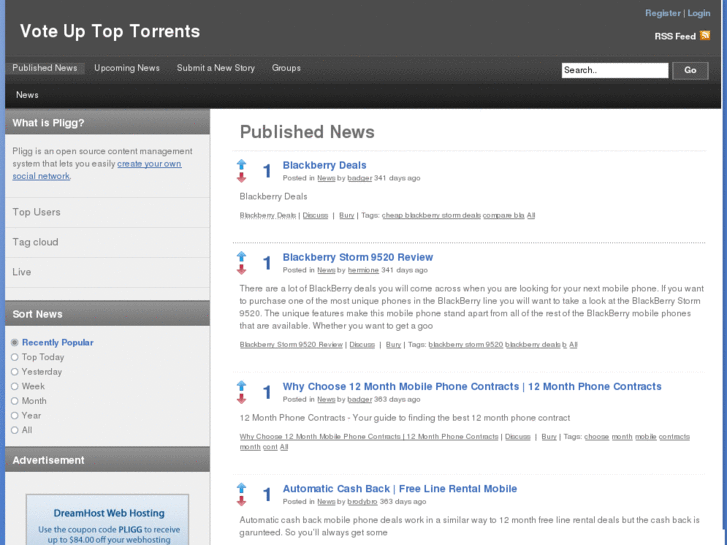Downvote the 12 Month Phone Contracts story
727x545 pixels.
point(241,399)
